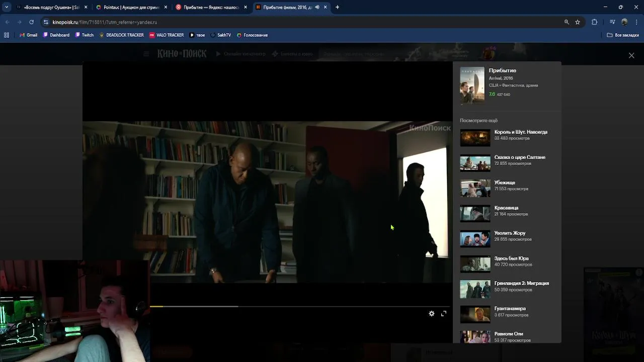Enter fullscreen in the video player

pyautogui.click(x=444, y=314)
